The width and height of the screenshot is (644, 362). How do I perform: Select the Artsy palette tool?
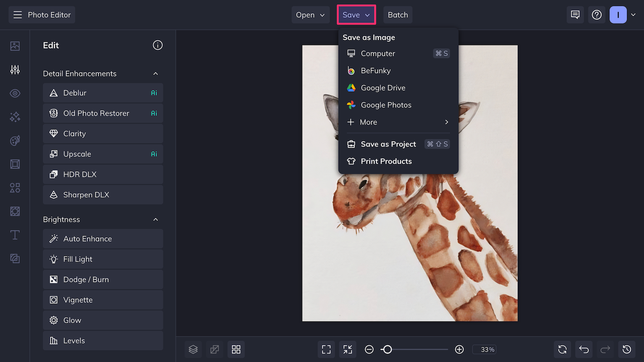point(14,140)
